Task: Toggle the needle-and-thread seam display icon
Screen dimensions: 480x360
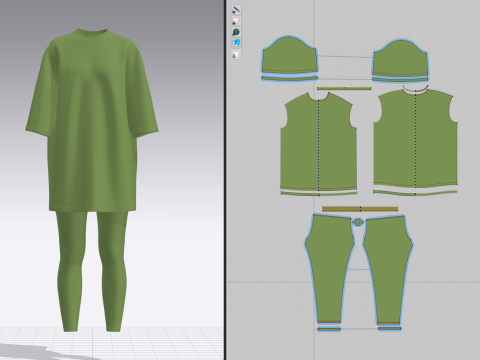Action: (236, 10)
